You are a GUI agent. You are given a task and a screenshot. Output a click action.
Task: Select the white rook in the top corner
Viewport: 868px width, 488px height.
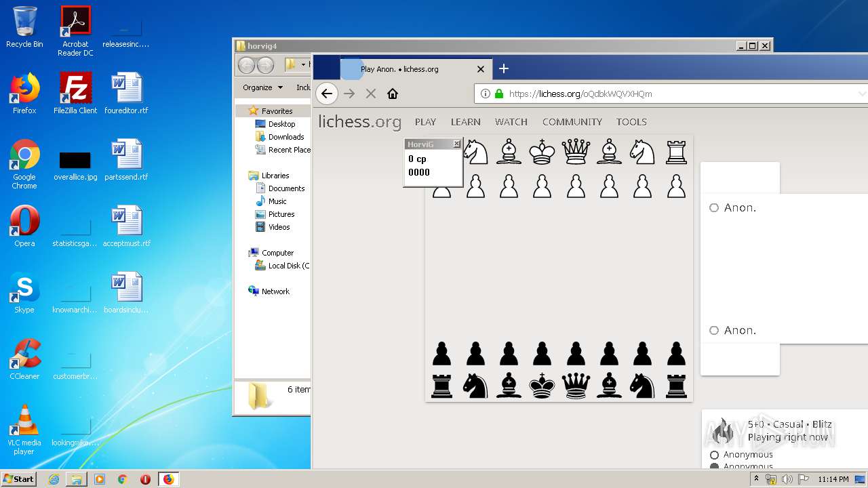pyautogui.click(x=676, y=152)
